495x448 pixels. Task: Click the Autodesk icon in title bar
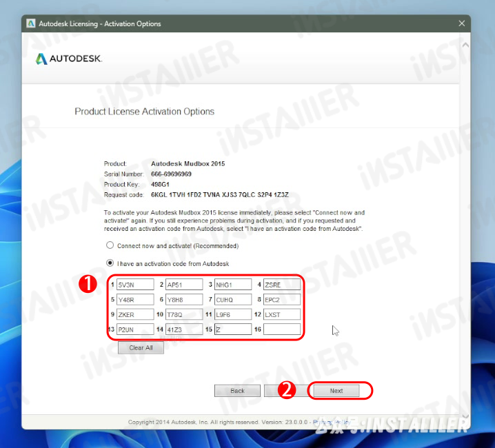pos(30,23)
